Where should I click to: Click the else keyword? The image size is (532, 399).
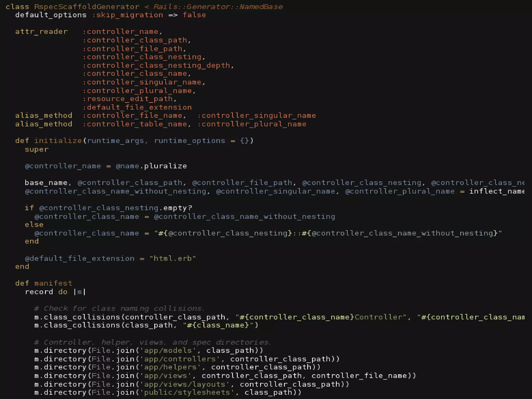coord(34,225)
